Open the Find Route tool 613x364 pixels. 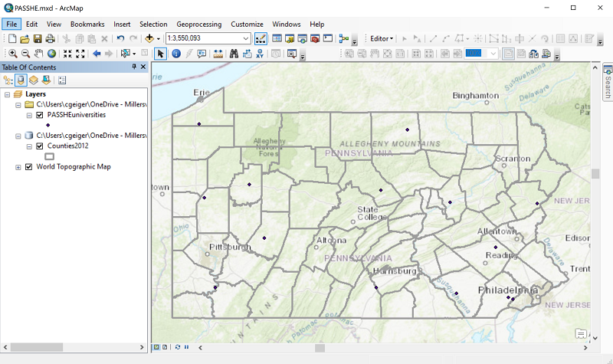[x=247, y=54]
